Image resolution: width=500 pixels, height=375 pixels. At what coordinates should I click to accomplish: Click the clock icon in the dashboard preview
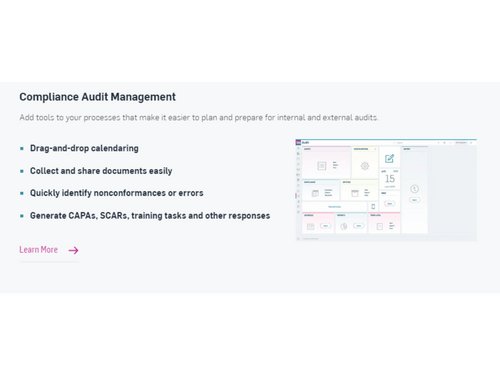click(414, 189)
